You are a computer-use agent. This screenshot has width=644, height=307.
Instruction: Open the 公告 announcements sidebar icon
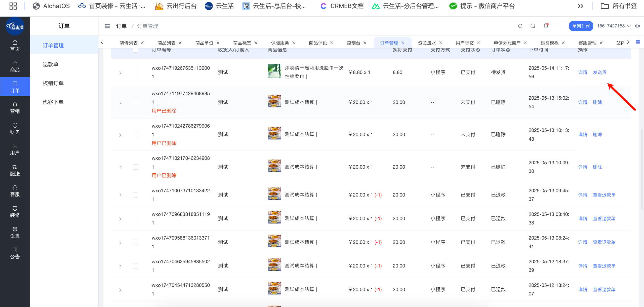pos(15,253)
